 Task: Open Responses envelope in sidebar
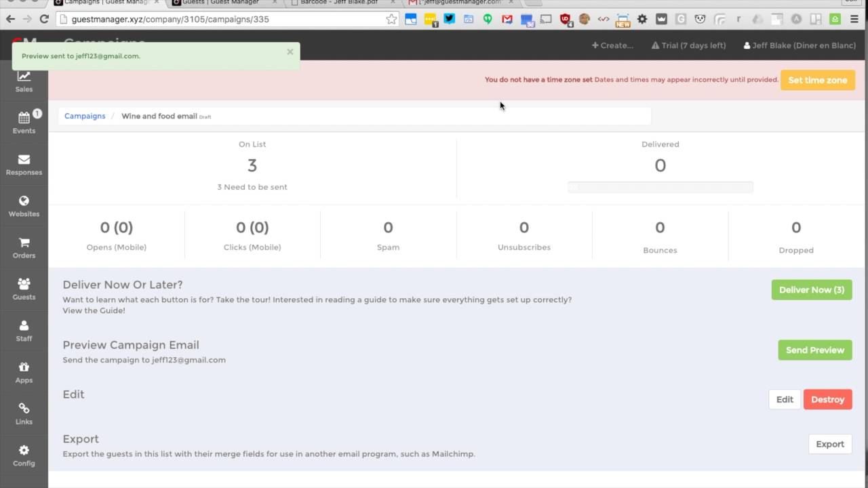click(x=24, y=165)
